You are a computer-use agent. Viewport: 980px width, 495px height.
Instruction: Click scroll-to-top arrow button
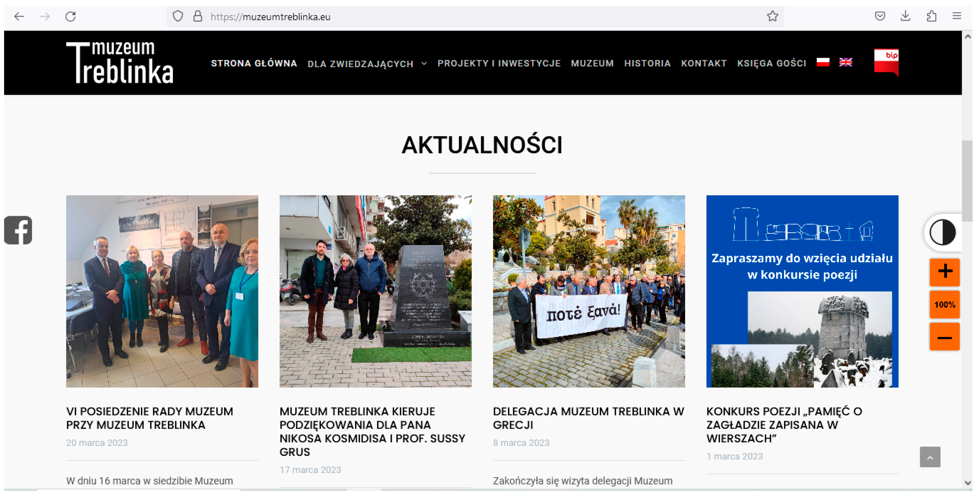pyautogui.click(x=930, y=457)
